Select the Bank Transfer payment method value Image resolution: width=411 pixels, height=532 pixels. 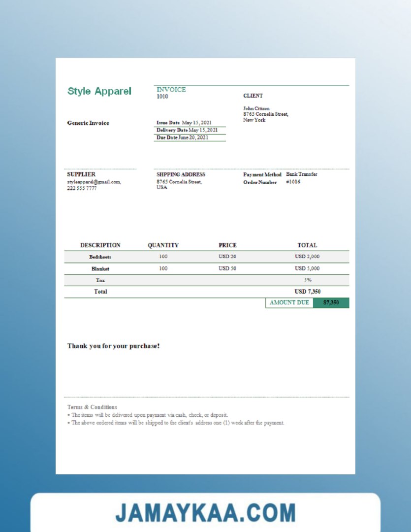tap(301, 174)
